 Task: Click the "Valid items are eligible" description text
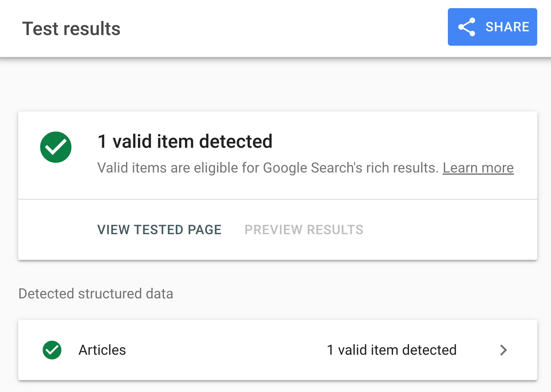coord(268,168)
